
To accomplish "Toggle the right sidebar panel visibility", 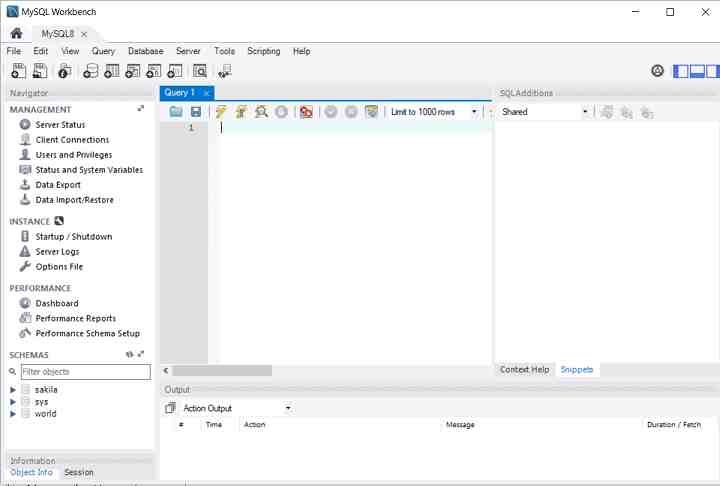I will click(x=711, y=71).
